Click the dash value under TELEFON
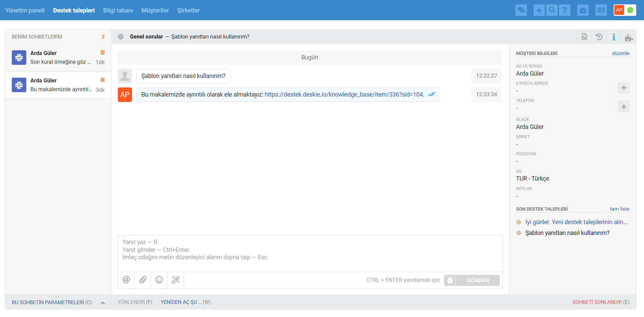The image size is (644, 317). pyautogui.click(x=517, y=108)
